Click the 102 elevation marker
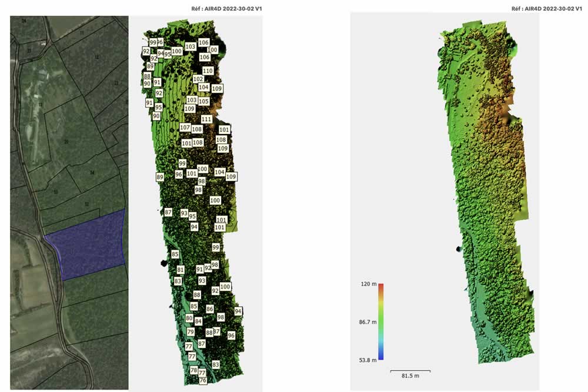 pos(198,79)
